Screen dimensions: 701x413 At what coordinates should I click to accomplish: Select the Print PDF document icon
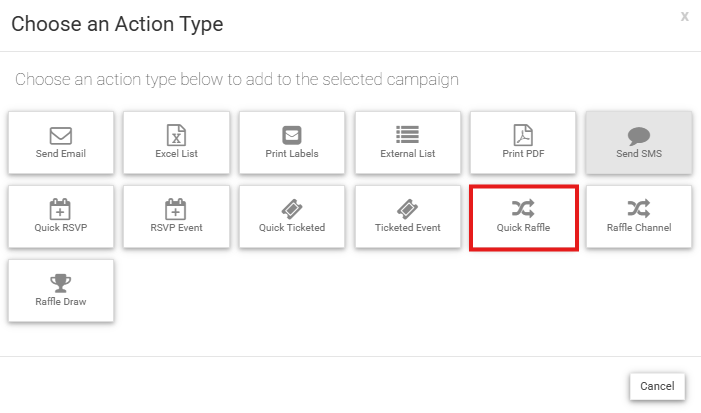coord(523,135)
